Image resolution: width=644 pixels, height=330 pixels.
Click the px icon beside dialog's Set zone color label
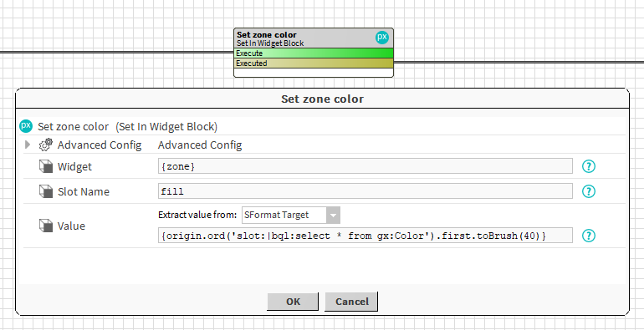(x=26, y=126)
